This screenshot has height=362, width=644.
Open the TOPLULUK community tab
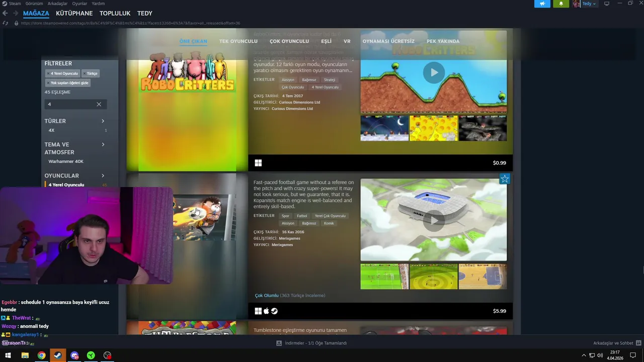coord(115,13)
